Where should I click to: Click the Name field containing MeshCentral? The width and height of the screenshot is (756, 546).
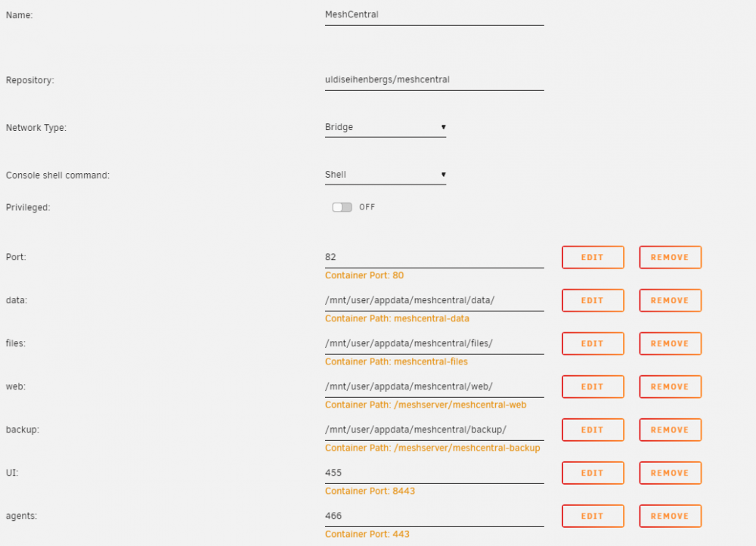[x=435, y=15]
